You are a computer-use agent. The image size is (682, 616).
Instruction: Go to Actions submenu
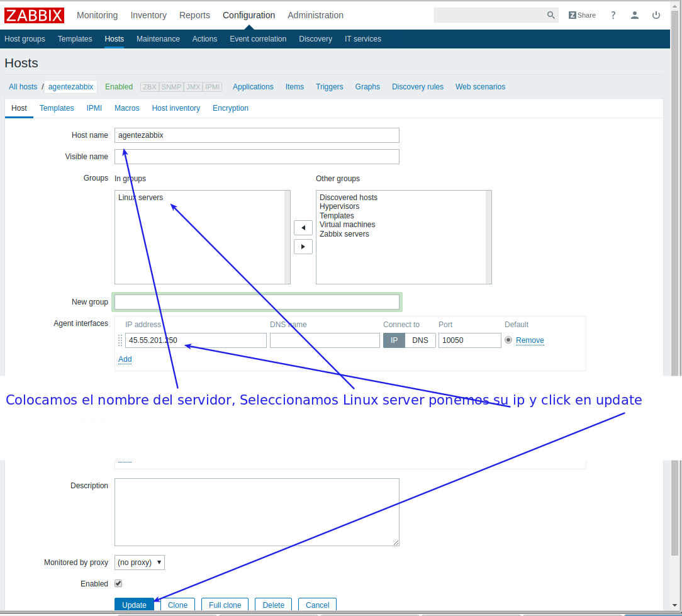pos(204,39)
